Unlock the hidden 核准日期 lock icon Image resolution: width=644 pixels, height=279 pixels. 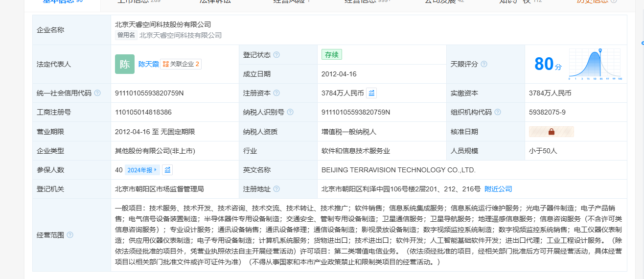[x=551, y=132]
